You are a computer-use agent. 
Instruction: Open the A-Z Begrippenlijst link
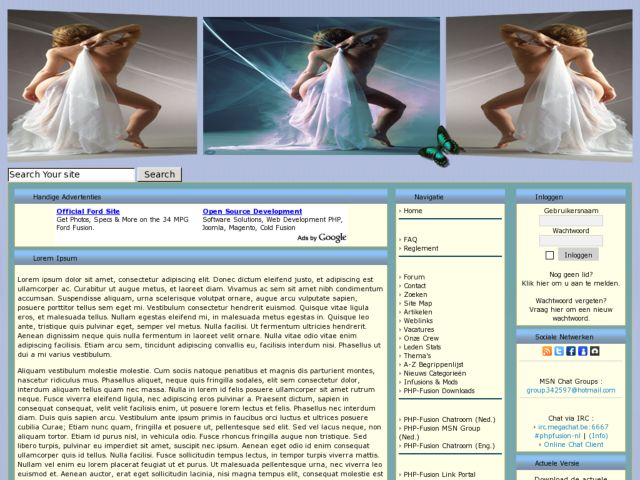(433, 364)
